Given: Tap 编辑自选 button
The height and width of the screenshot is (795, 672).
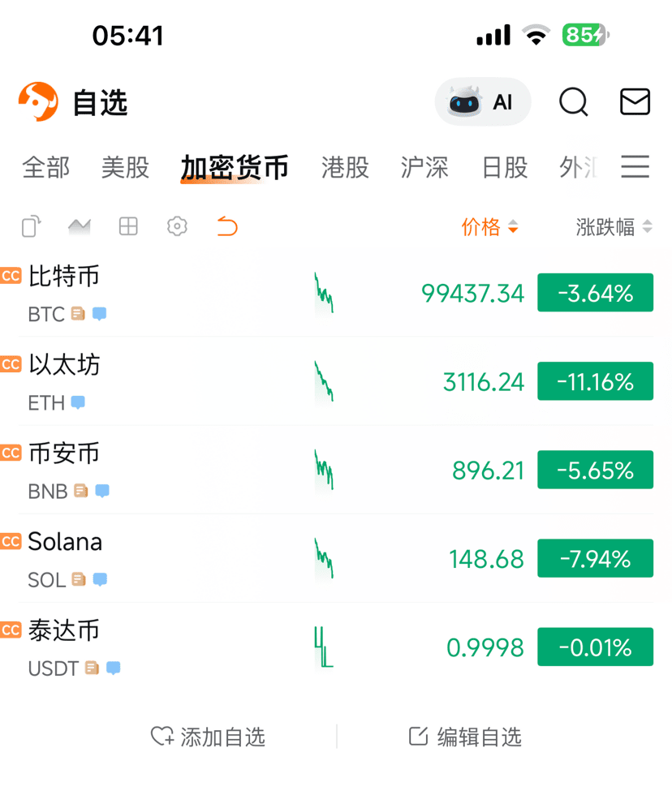Looking at the screenshot, I should pos(465,737).
